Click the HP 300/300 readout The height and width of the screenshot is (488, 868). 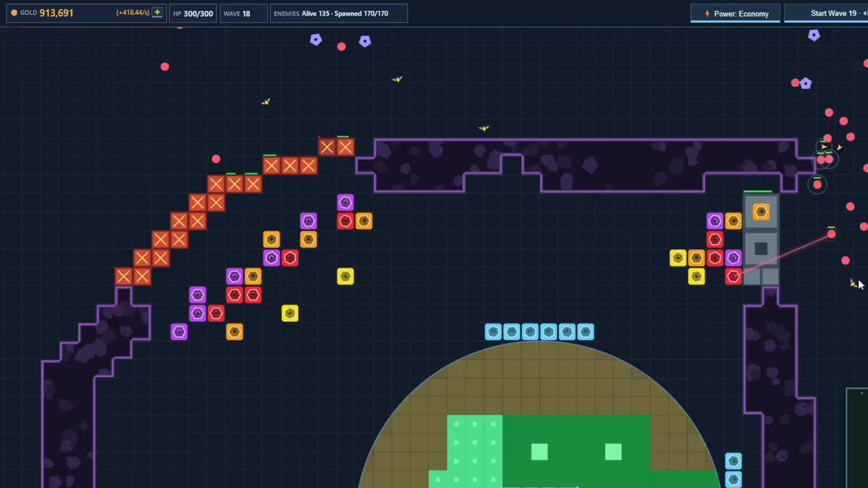[193, 13]
